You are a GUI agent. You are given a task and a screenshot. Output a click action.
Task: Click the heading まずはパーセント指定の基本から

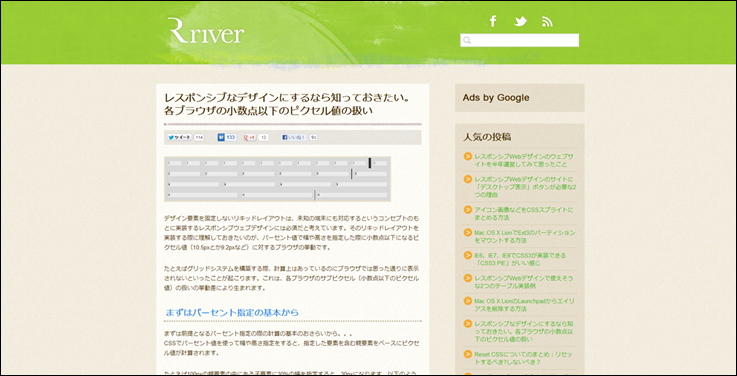click(x=232, y=313)
